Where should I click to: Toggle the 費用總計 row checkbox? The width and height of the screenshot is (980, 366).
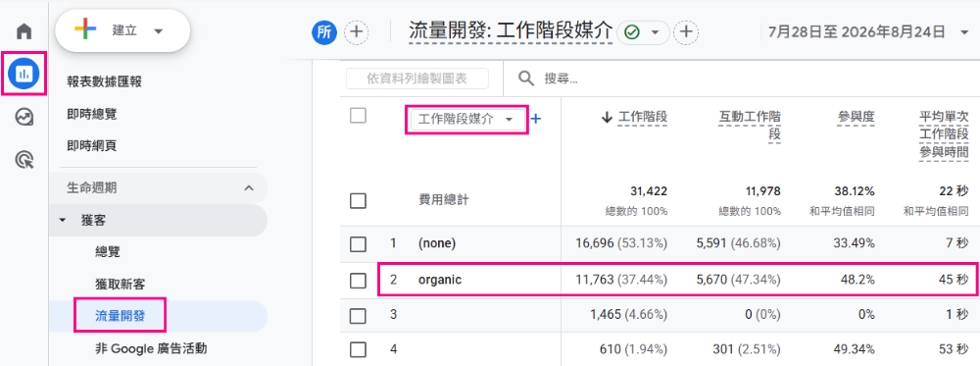358,201
